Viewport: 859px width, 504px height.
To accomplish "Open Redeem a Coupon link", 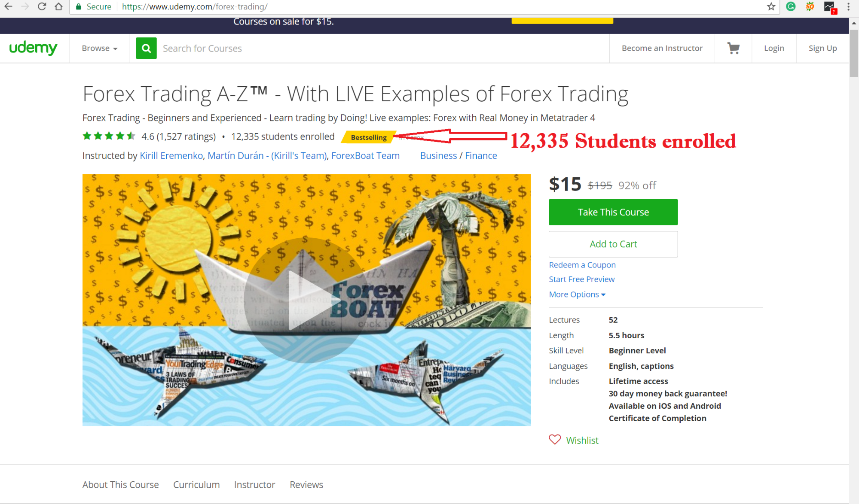I will pos(582,265).
